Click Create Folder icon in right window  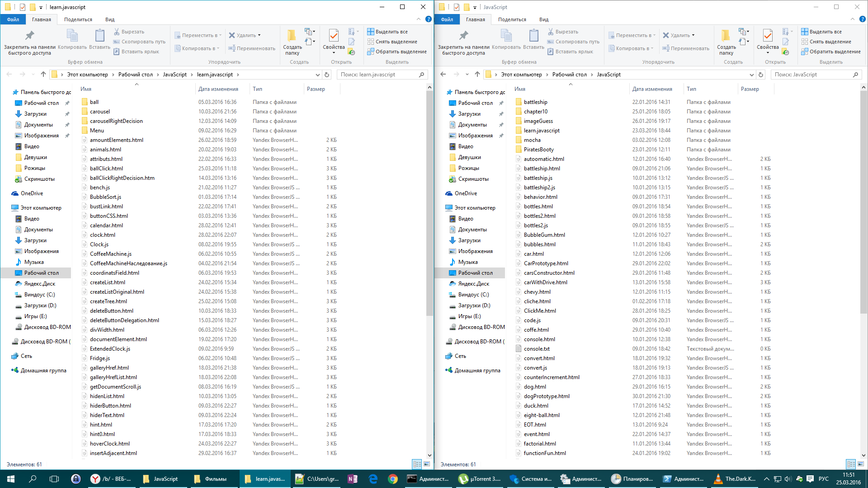click(726, 36)
